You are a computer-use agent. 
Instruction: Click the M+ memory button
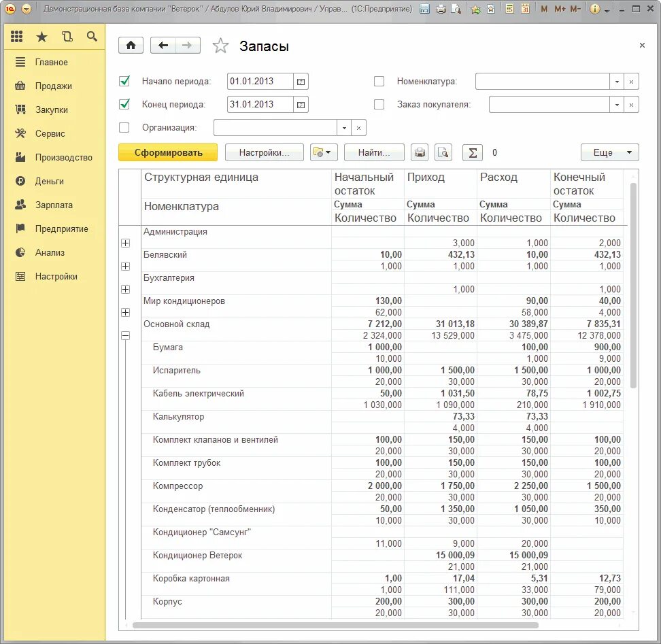coord(560,9)
